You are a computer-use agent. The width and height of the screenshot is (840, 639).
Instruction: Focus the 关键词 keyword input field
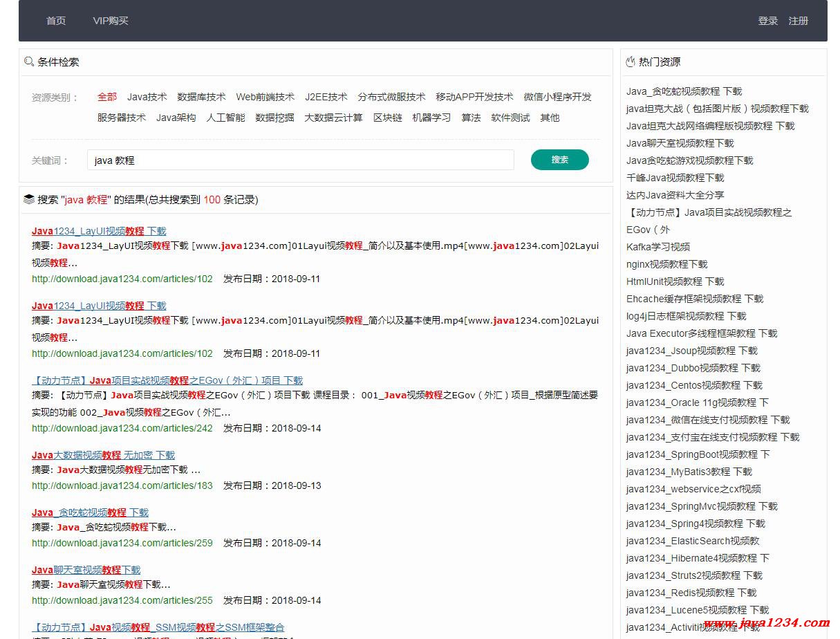pos(301,160)
